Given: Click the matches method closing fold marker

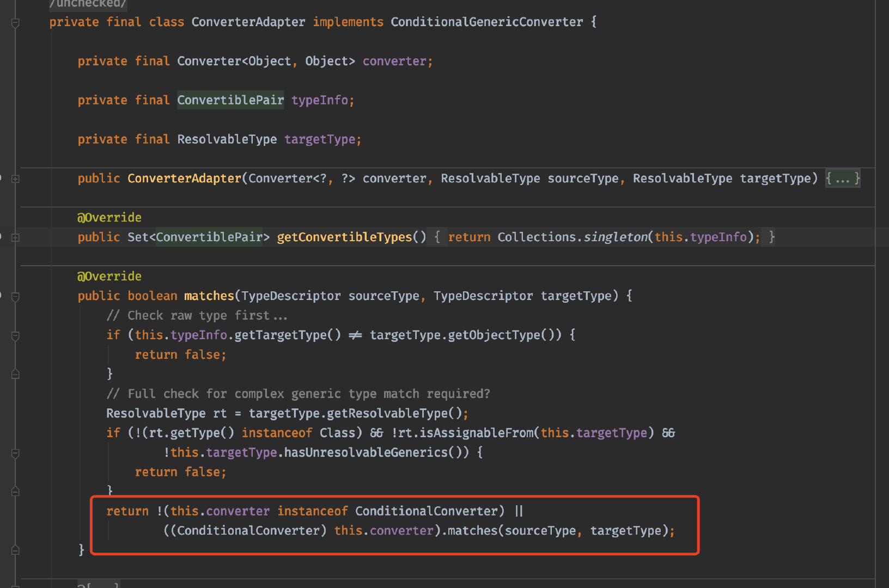Looking at the screenshot, I should pyautogui.click(x=15, y=550).
